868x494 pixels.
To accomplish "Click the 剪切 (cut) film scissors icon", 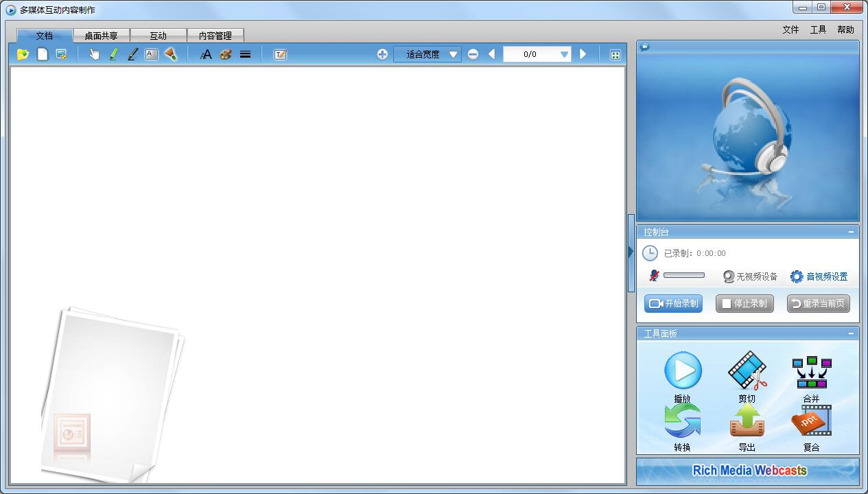I will pyautogui.click(x=747, y=371).
